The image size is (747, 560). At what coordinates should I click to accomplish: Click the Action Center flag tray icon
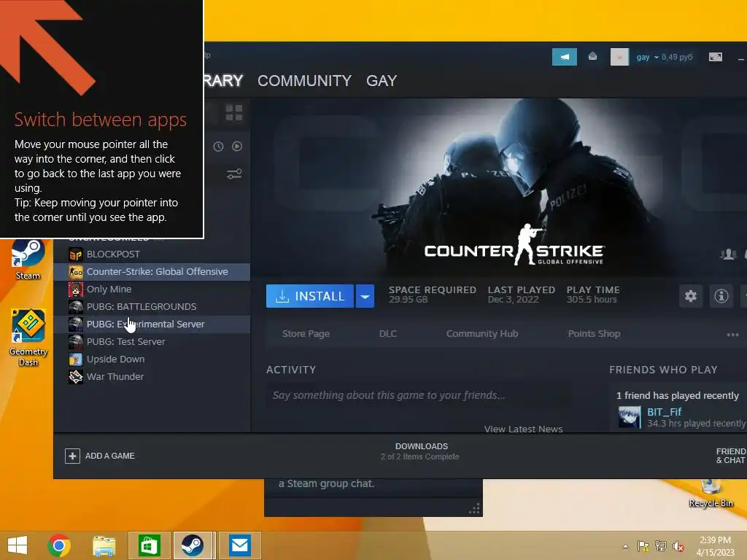point(643,546)
